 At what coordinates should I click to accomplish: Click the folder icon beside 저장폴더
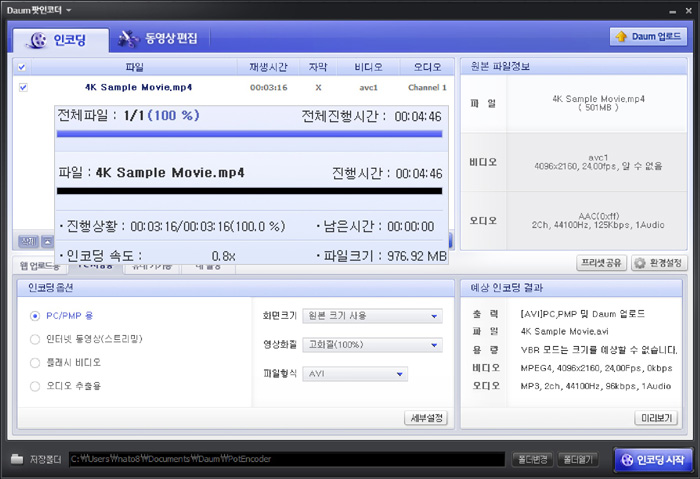pos(17,459)
